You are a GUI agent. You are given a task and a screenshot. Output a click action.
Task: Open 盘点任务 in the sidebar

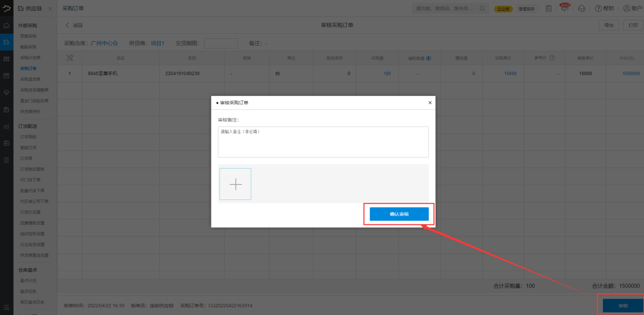[28, 292]
